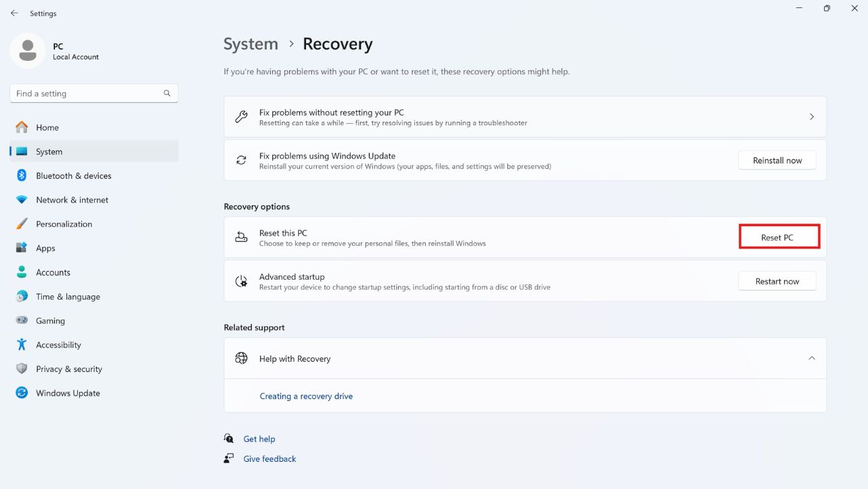The image size is (868, 489).
Task: Click the Network wifi icon in sidebar
Action: pyautogui.click(x=22, y=200)
